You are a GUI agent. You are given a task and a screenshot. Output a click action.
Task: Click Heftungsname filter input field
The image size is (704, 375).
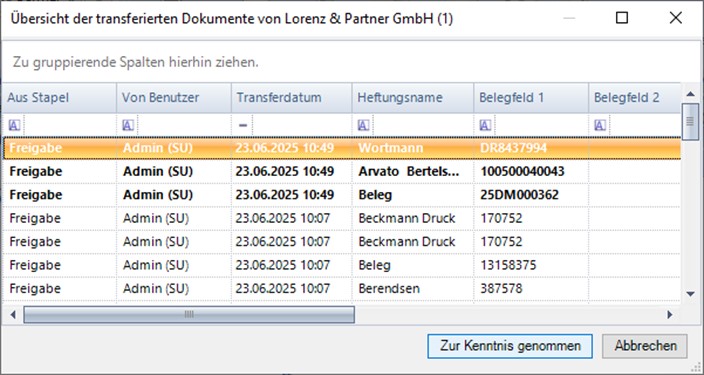click(422, 125)
